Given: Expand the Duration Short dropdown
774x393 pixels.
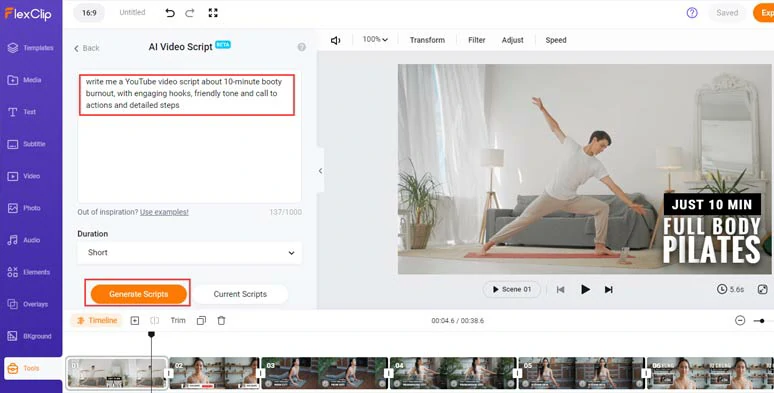Looking at the screenshot, I should (x=190, y=252).
